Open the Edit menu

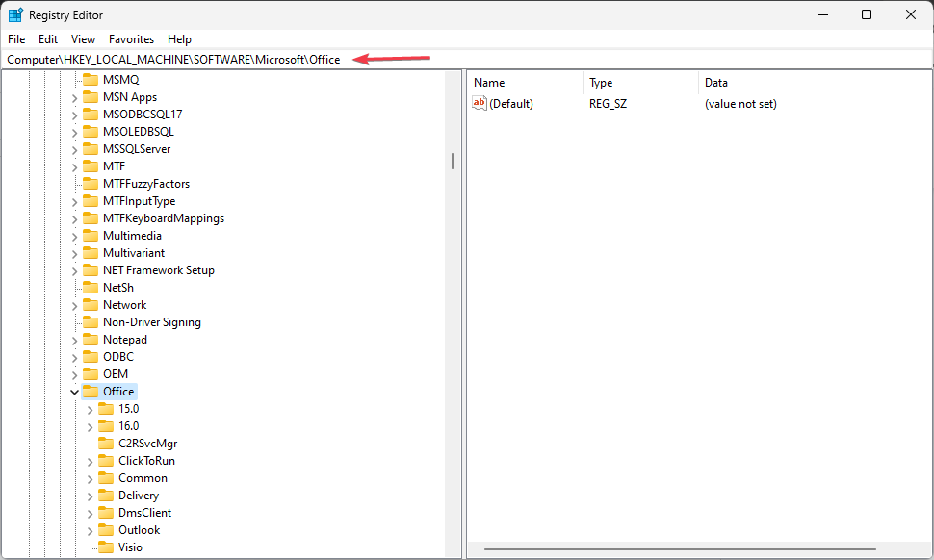47,39
